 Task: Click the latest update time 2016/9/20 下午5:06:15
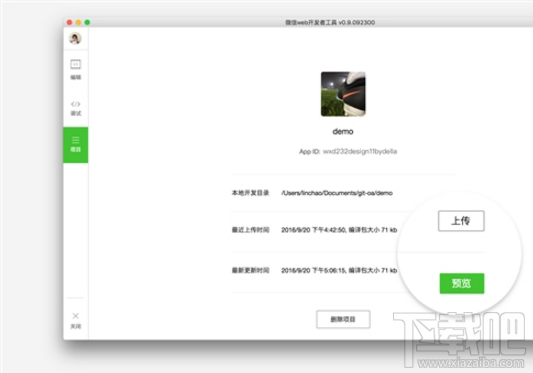[313, 270]
